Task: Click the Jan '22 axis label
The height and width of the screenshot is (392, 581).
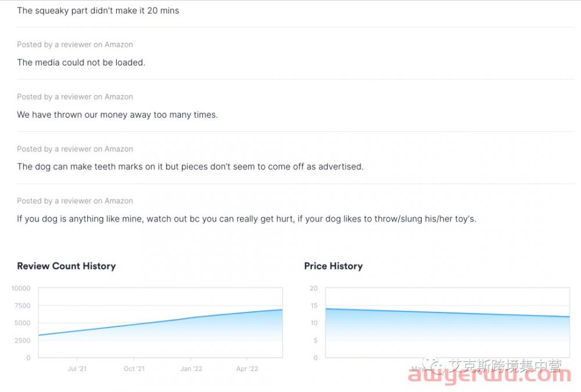Action: 191,369
